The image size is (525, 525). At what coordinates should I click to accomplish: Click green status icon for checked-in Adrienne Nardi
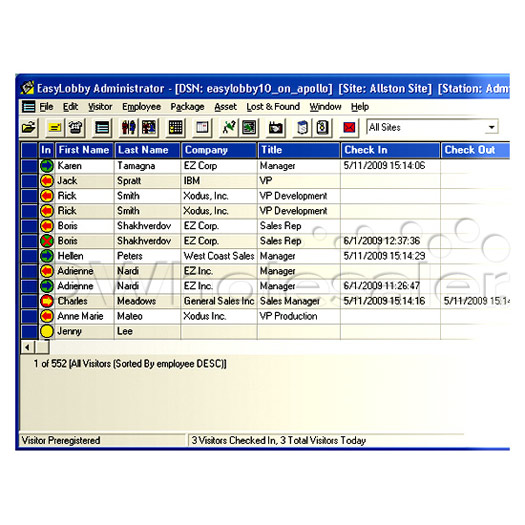pyautogui.click(x=47, y=286)
